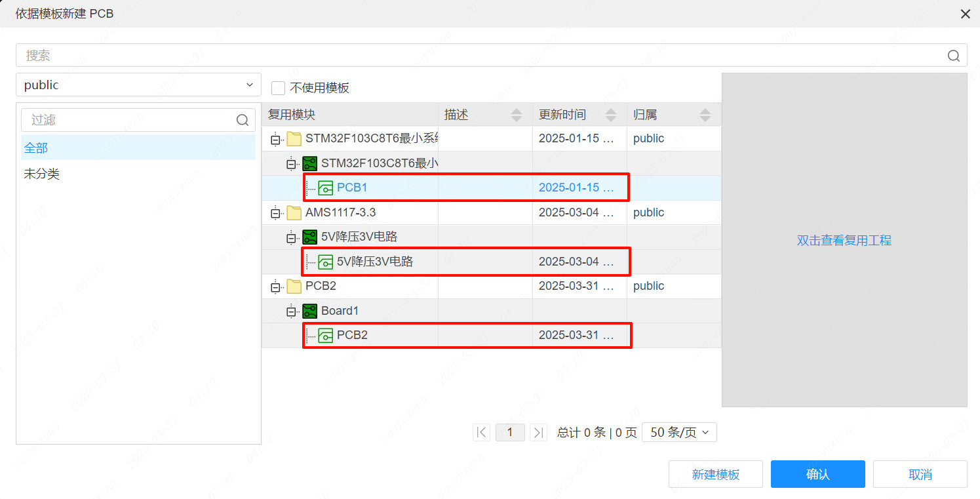
Task: Collapse the PCB2 tree node
Action: click(x=275, y=286)
